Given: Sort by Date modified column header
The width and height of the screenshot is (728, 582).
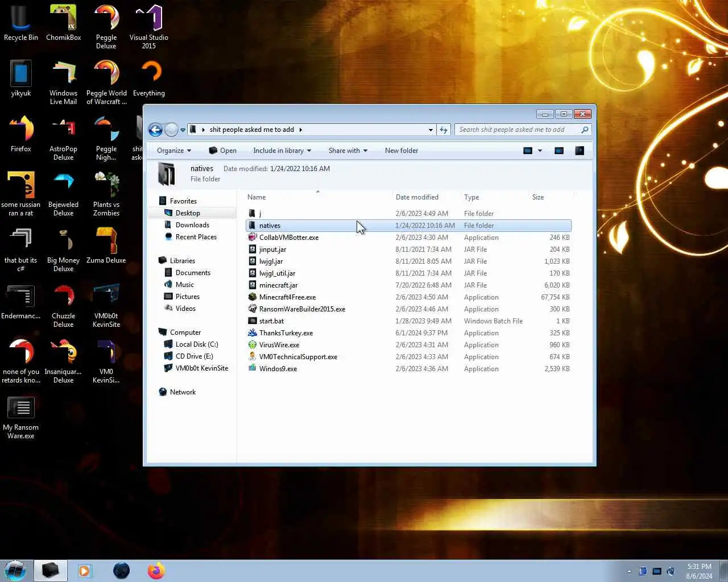Looking at the screenshot, I should pos(425,197).
